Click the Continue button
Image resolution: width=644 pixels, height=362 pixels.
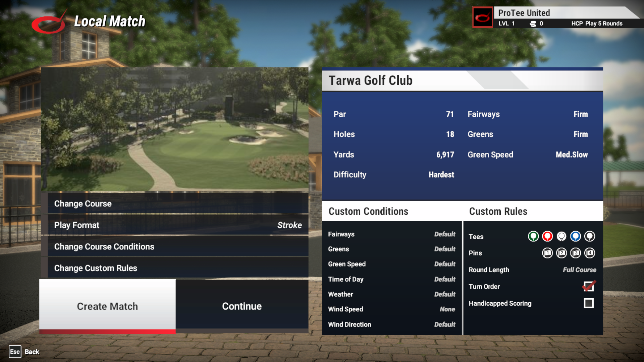pyautogui.click(x=242, y=306)
